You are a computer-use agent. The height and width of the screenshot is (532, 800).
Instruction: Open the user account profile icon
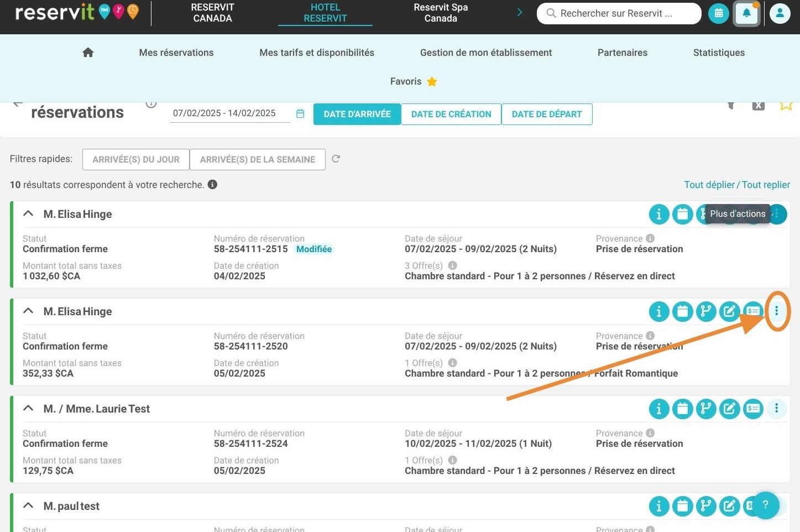pos(780,13)
